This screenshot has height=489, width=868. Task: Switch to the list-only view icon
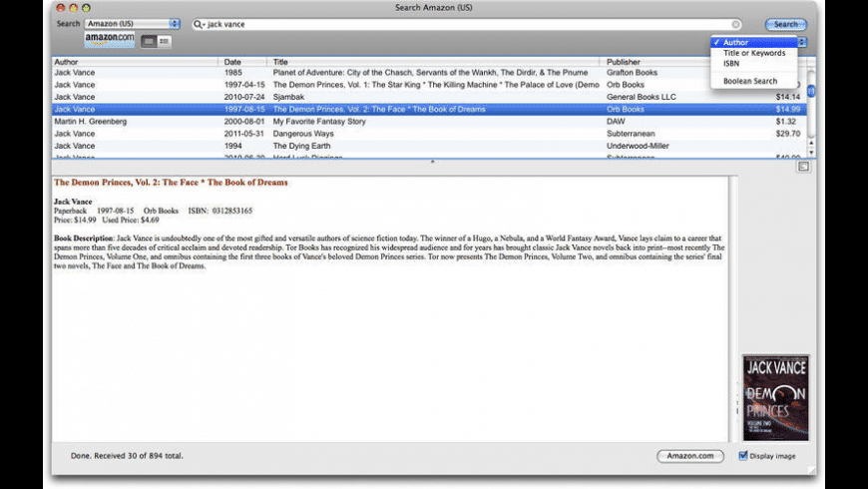click(x=164, y=41)
